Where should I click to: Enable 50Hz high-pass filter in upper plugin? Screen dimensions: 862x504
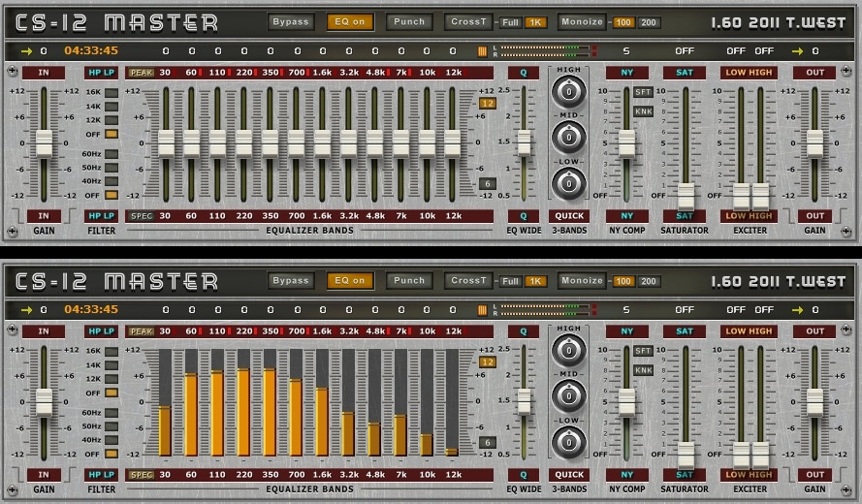point(112,168)
